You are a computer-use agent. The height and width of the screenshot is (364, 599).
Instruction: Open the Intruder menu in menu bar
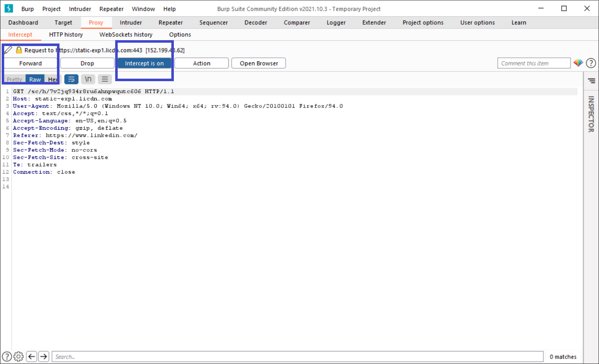[80, 9]
